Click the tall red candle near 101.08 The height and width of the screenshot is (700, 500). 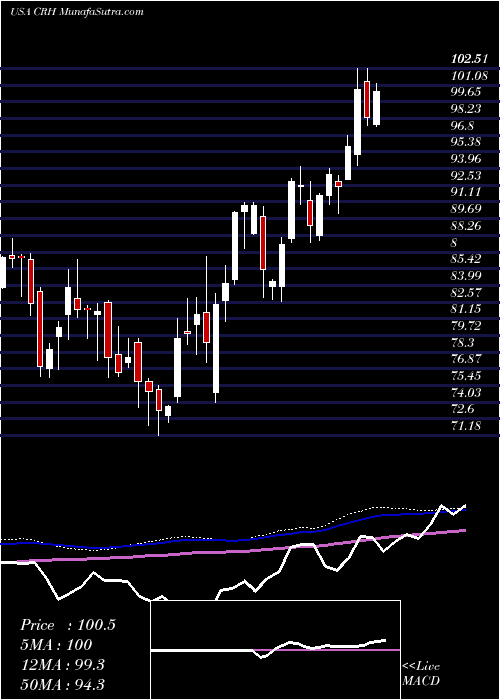367,100
